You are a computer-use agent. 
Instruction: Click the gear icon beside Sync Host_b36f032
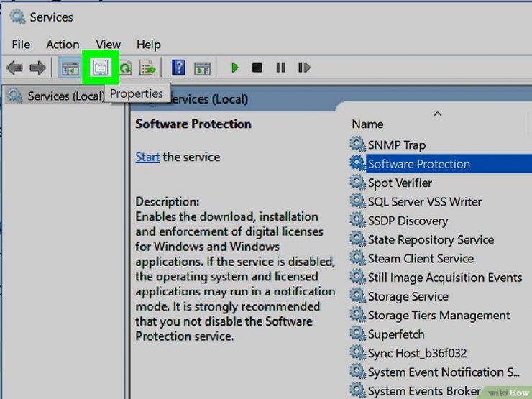tap(357, 353)
